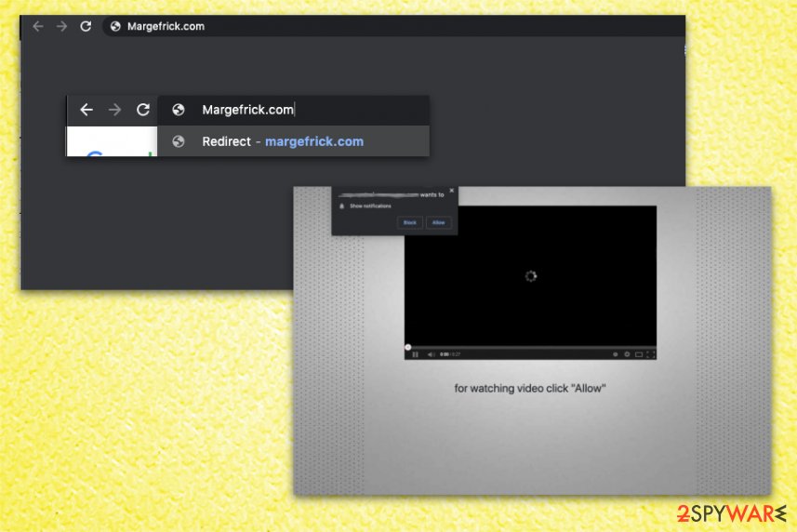Image resolution: width=797 pixels, height=532 pixels.
Task: Click the forward arrow in the top browser bar
Action: (x=61, y=26)
